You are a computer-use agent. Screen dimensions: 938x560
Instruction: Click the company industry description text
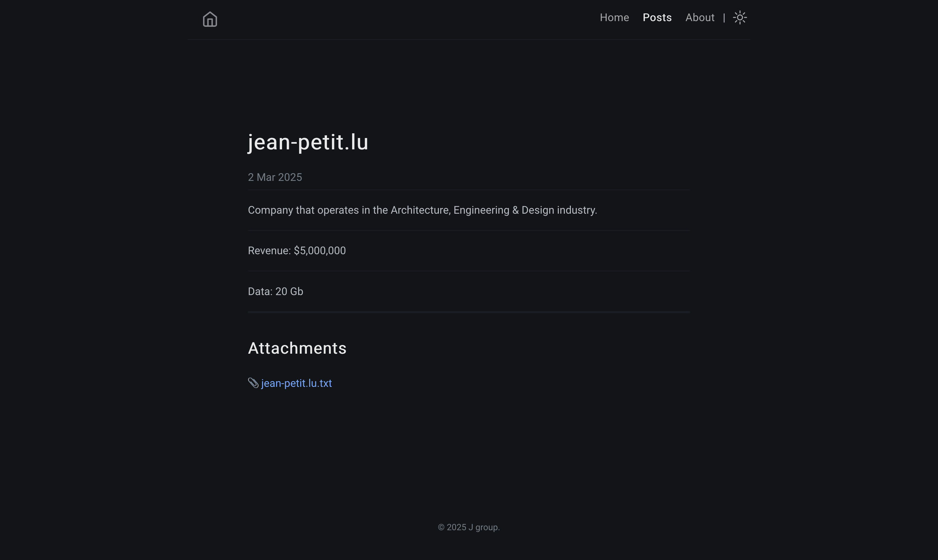(x=422, y=210)
